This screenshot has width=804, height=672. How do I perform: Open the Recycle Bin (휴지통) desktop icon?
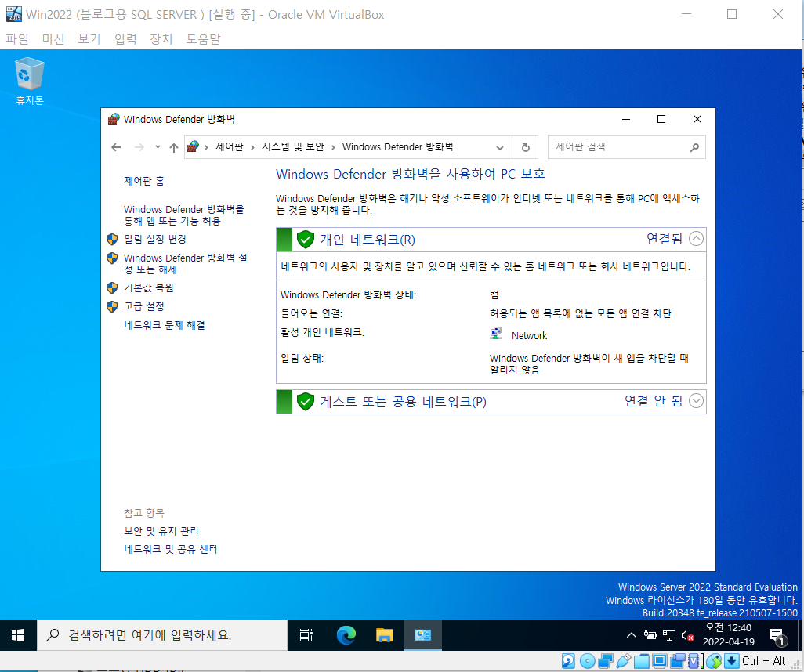[x=30, y=81]
